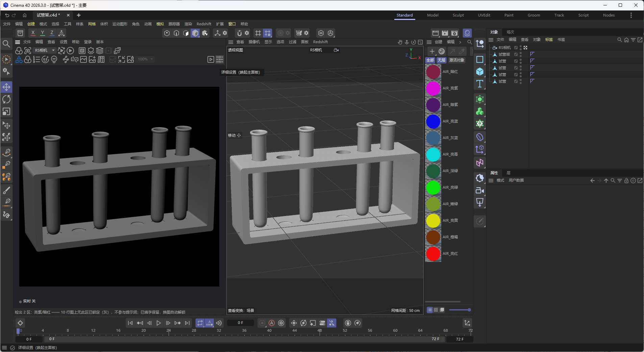Click the Text spline tool icon
This screenshot has width=644, height=352.
coord(480,84)
